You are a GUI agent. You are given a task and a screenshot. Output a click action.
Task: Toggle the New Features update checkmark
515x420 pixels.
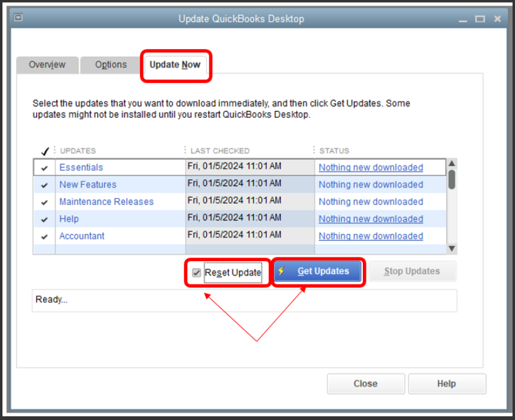pos(44,185)
